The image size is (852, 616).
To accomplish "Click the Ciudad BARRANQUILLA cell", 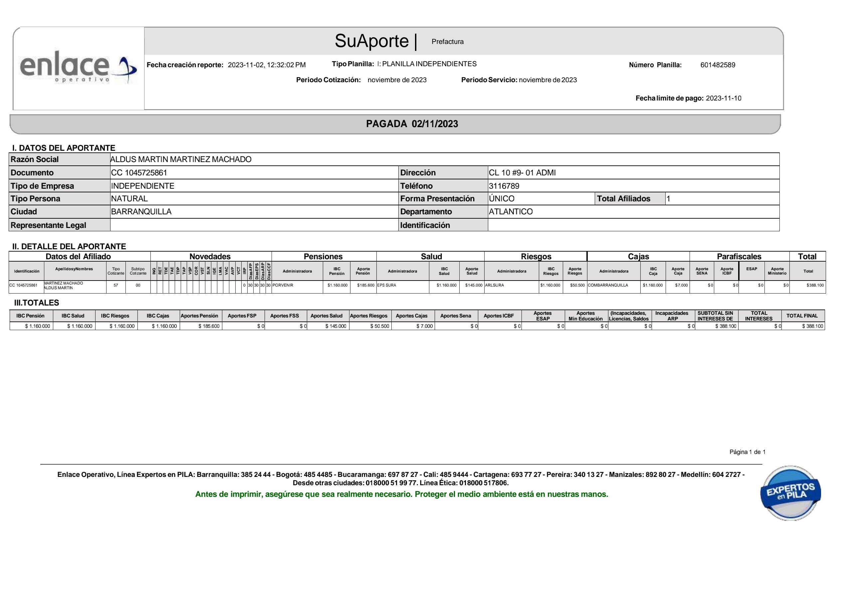I will pos(141,211).
